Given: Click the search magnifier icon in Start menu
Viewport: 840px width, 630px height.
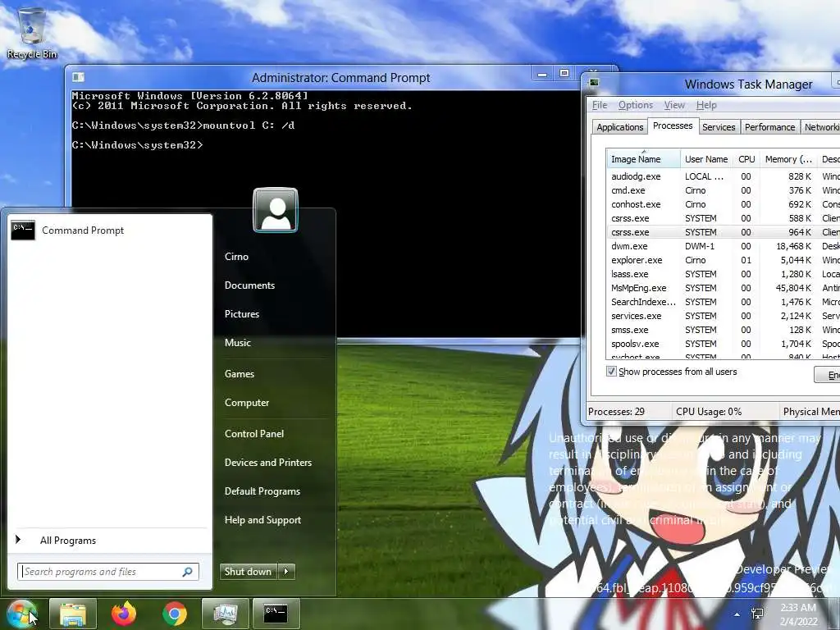Looking at the screenshot, I should pos(188,572).
